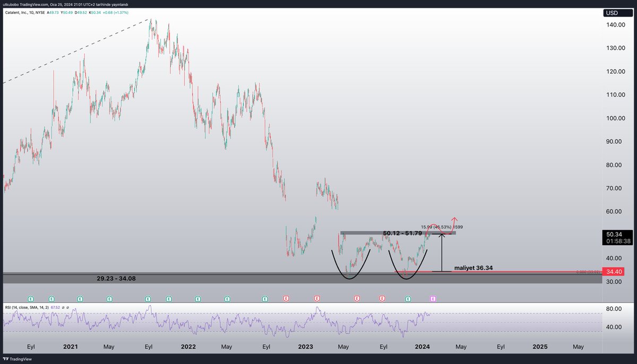Select the '29.23 - 34.08' support zone label
This screenshot has width=637, height=364.
tap(116, 278)
